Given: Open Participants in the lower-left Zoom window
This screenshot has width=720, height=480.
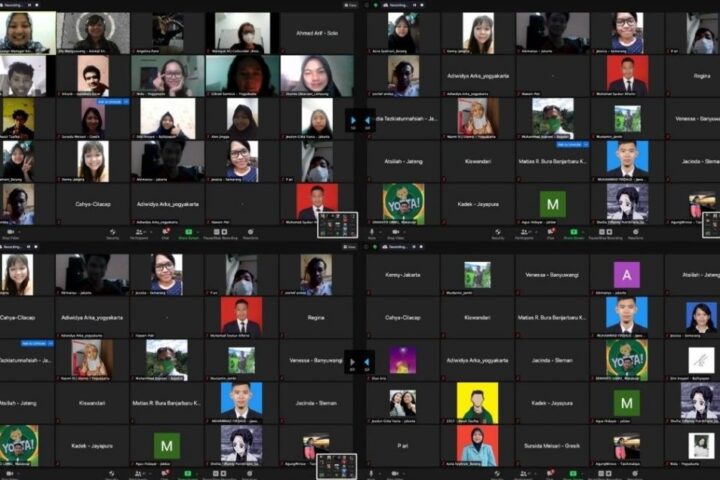Looking at the screenshot, I should [138, 474].
